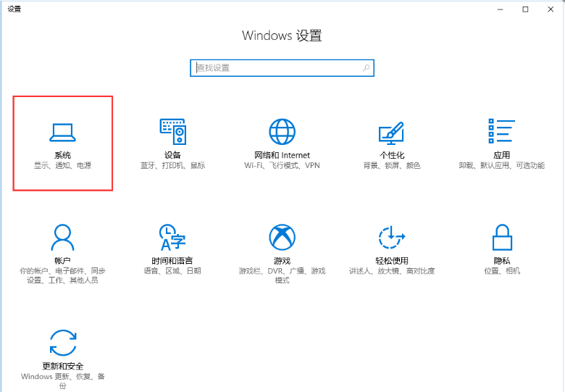Click the 蓝牙、打印机、鼠标 description text

click(x=172, y=166)
